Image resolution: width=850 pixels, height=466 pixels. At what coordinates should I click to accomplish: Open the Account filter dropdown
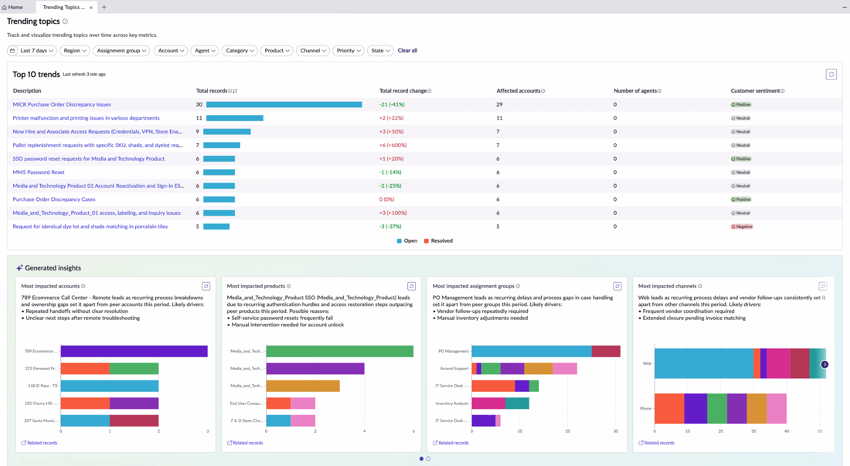[x=171, y=50]
